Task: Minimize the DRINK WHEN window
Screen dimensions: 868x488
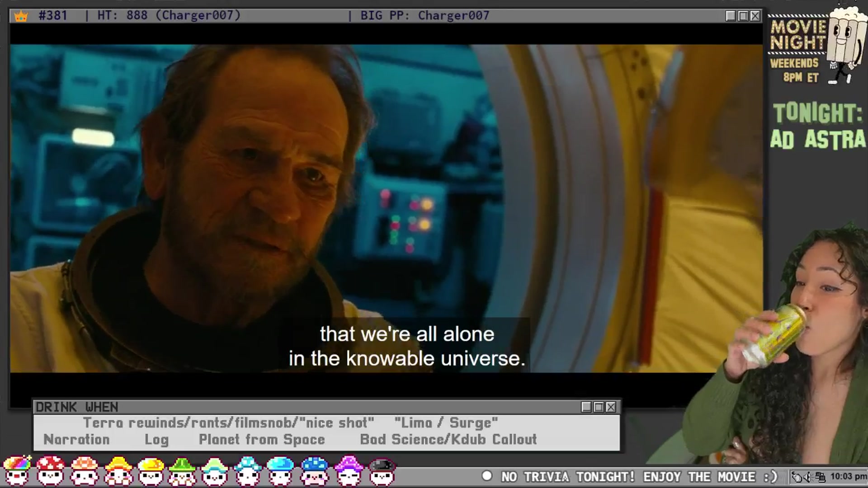Action: pyautogui.click(x=586, y=407)
